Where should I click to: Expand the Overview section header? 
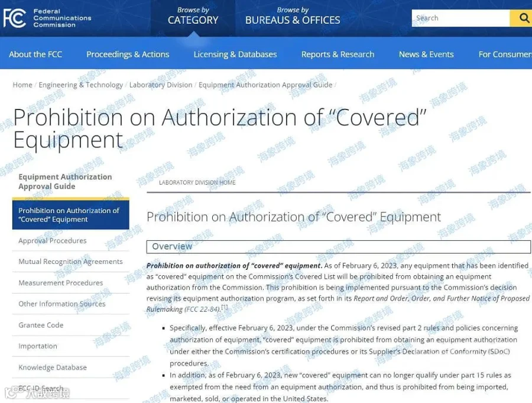(338, 247)
